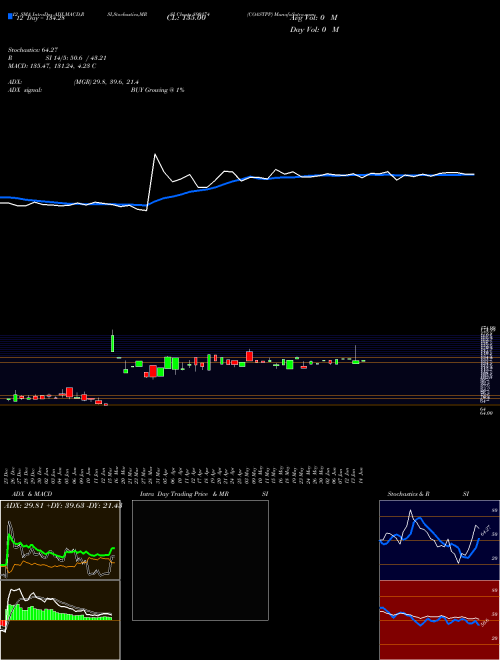Image resolution: width=500 pixels, height=660 pixels.
Task: Open the blue Stochastics chart panel
Action: click(x=439, y=540)
